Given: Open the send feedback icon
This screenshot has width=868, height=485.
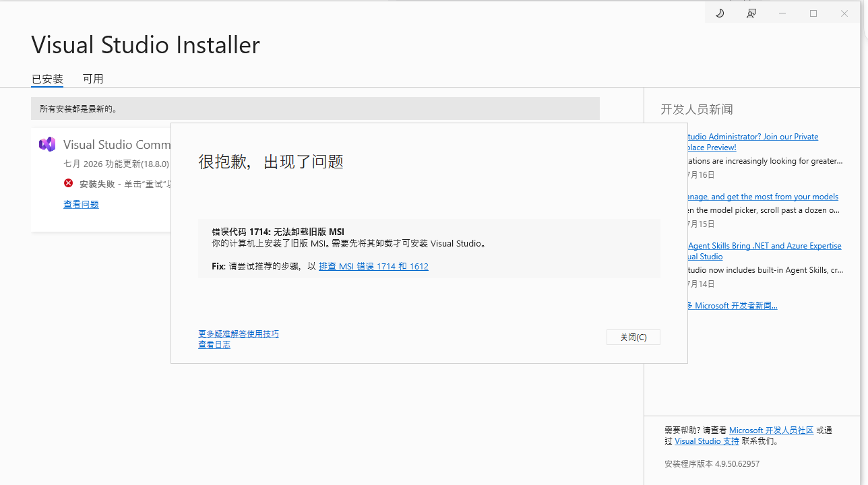Looking at the screenshot, I should click(x=751, y=13).
